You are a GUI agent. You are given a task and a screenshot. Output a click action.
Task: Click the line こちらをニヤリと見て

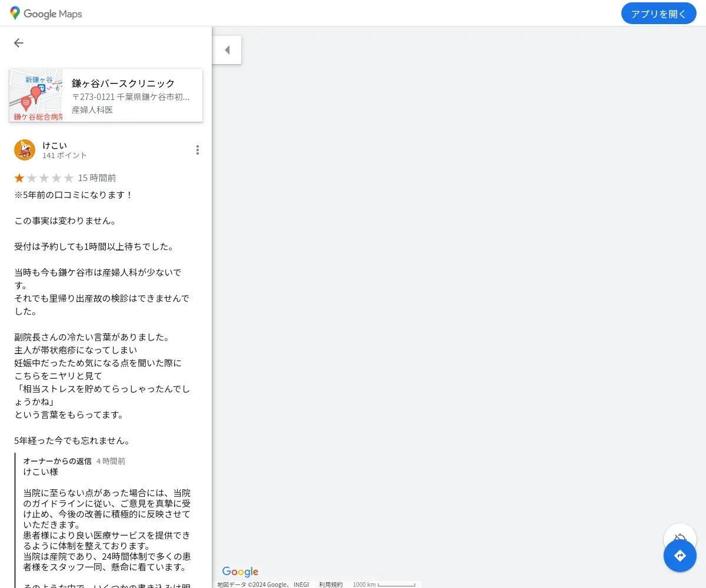58,376
